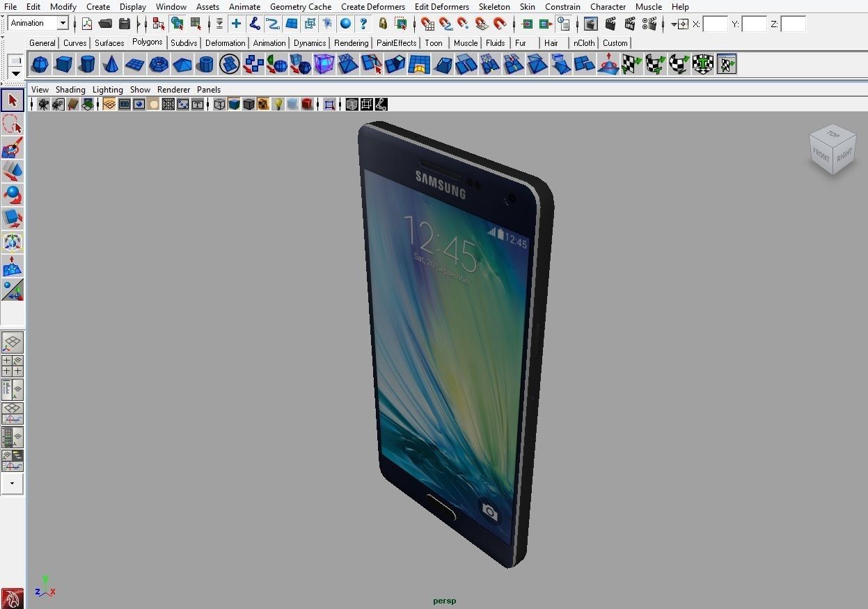Activate the Lasso select tool

point(12,125)
